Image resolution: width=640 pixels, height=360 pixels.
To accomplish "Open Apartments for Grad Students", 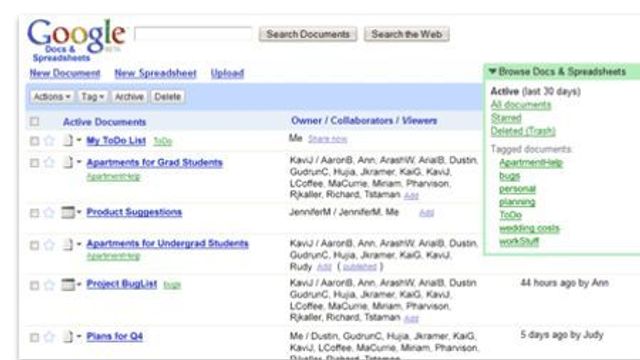I will [155, 162].
